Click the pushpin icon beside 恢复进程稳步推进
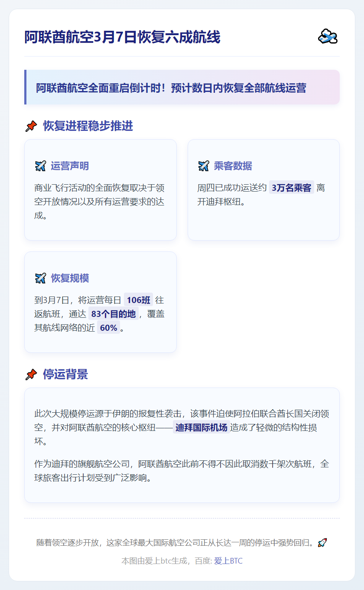This screenshot has width=364, height=590. 31,127
